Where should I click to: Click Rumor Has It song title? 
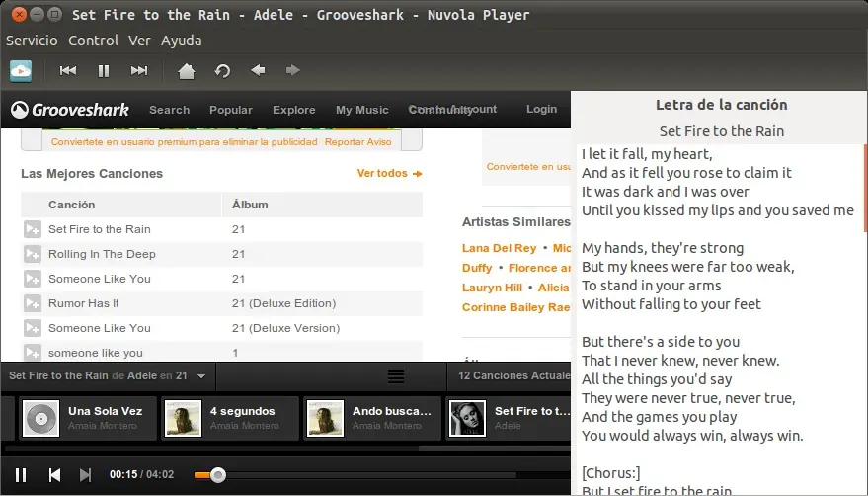[84, 303]
